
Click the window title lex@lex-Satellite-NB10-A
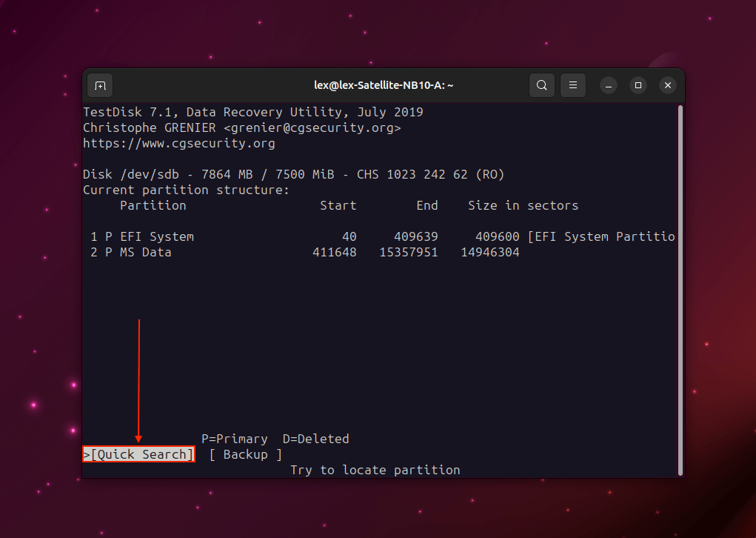(x=384, y=85)
